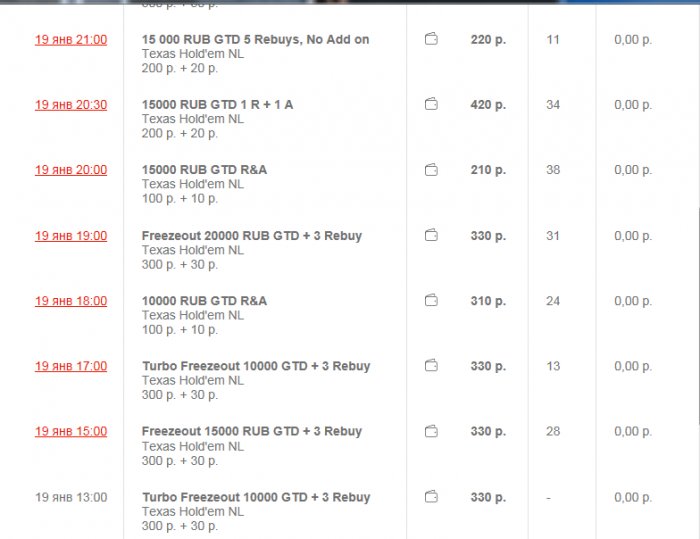Open the 19 янв 20:30 date link
The width and height of the screenshot is (700, 539).
(x=71, y=105)
